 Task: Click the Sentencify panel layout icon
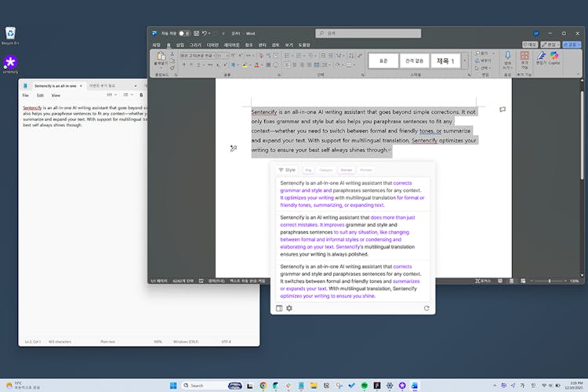click(279, 308)
